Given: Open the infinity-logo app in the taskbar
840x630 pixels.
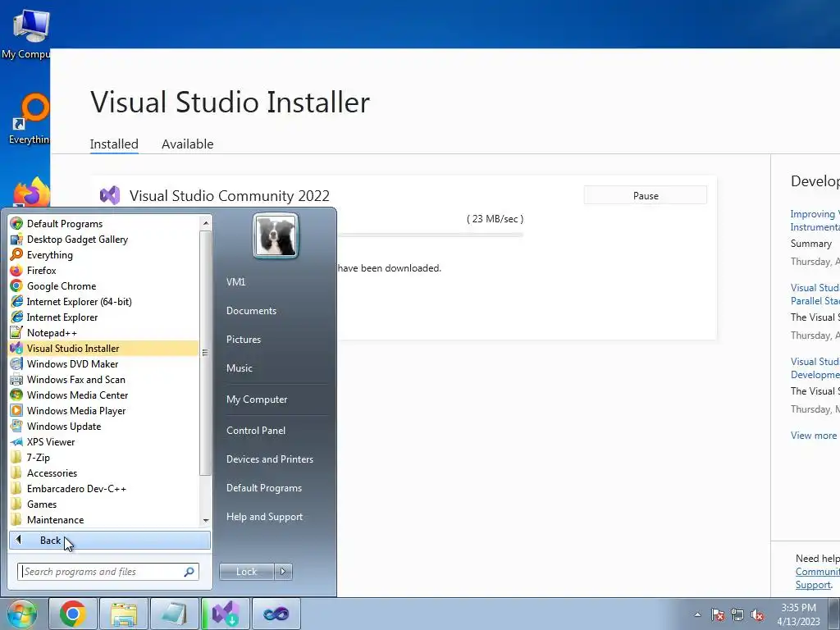Looking at the screenshot, I should 276,614.
